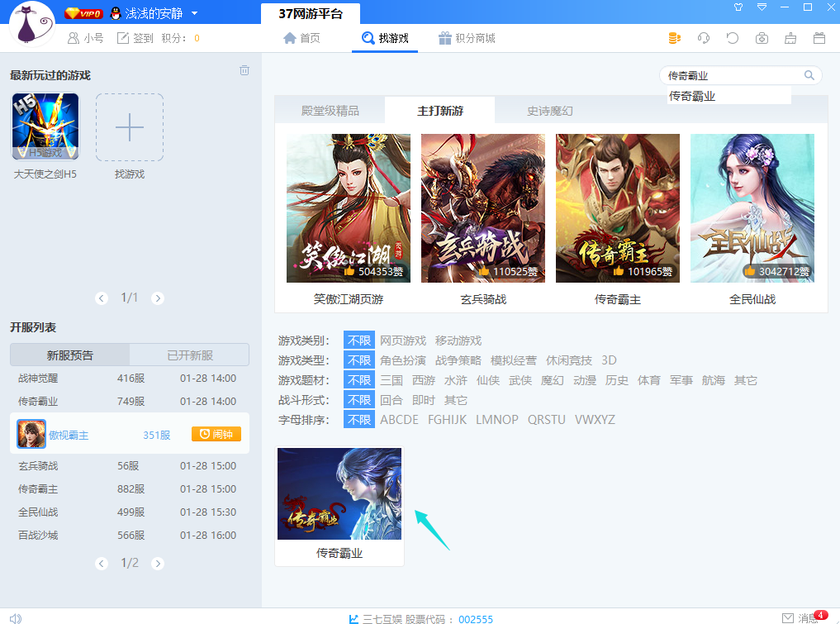Switch to the 积分商城 tab

tap(467, 38)
